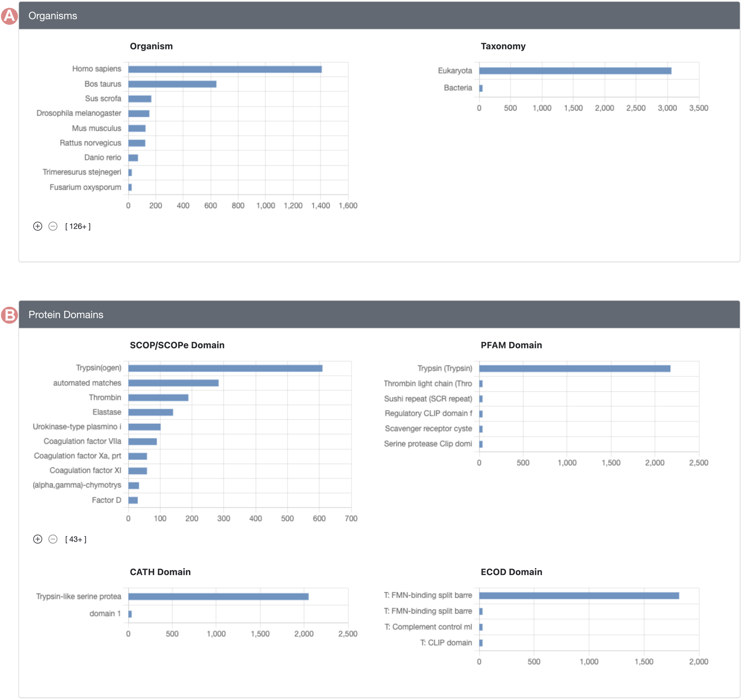The image size is (742, 700).
Task: Click the Bacteria taxonomy bar
Action: pos(481,88)
